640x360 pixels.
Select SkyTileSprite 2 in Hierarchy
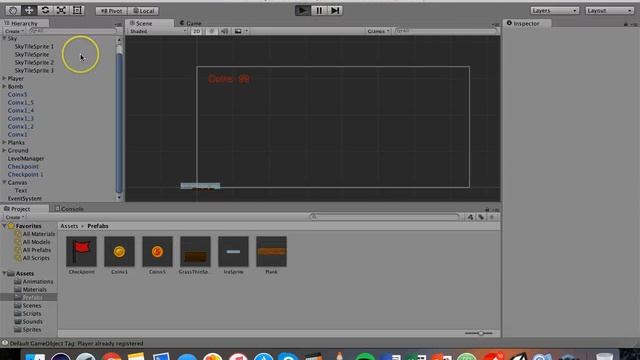(x=34, y=62)
